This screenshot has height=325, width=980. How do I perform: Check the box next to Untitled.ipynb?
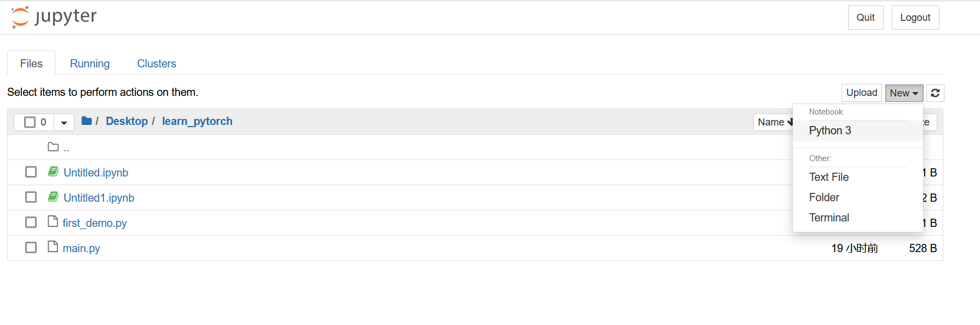coord(31,172)
